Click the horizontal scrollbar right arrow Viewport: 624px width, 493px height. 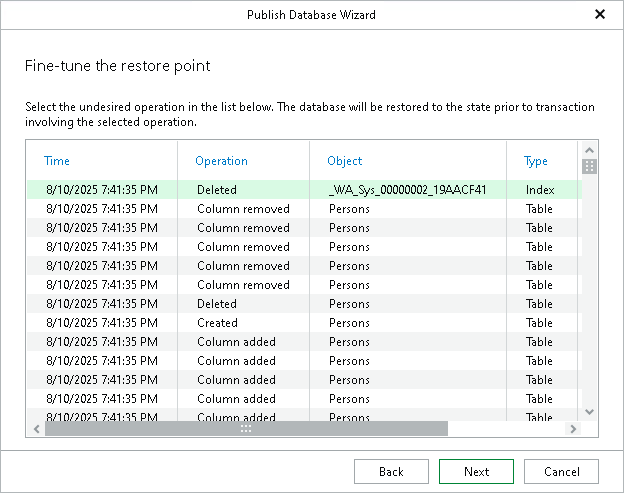tap(573, 428)
